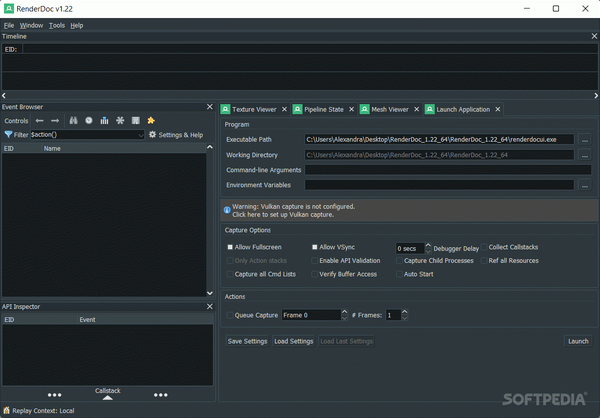Image resolution: width=600 pixels, height=418 pixels.
Task: Click right three-dots handle under API Inspector
Action: click(x=161, y=395)
